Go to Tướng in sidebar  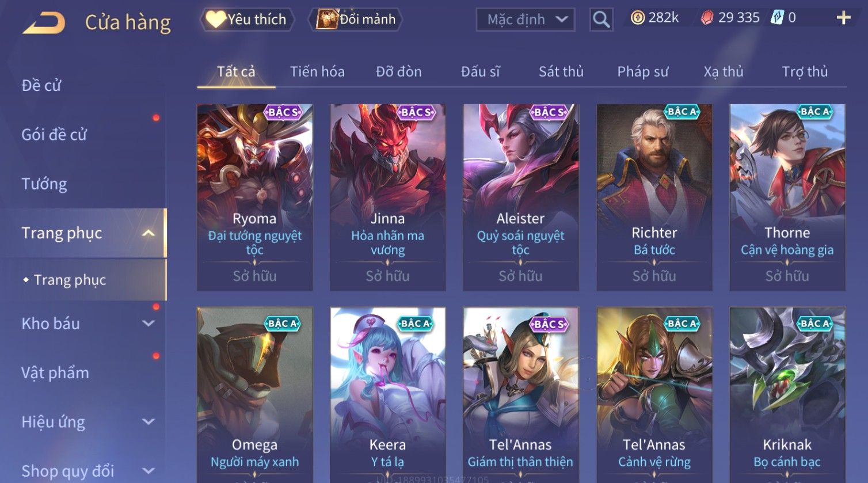44,184
